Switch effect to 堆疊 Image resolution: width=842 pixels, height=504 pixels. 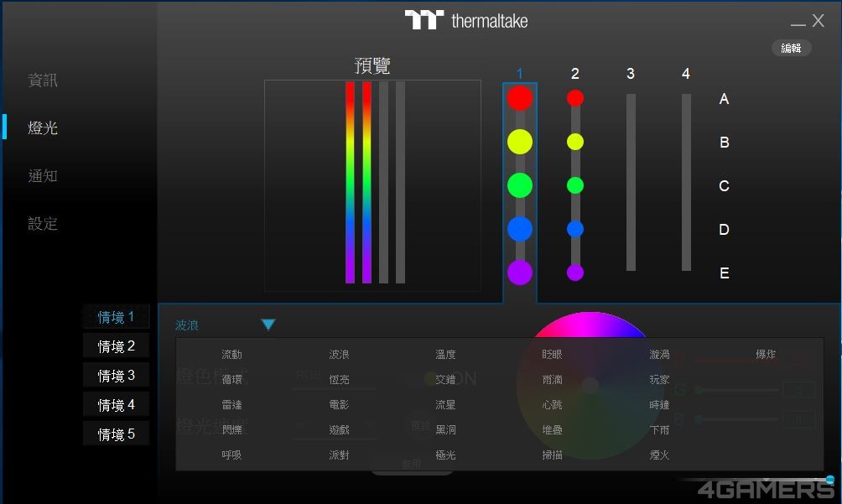click(x=552, y=429)
